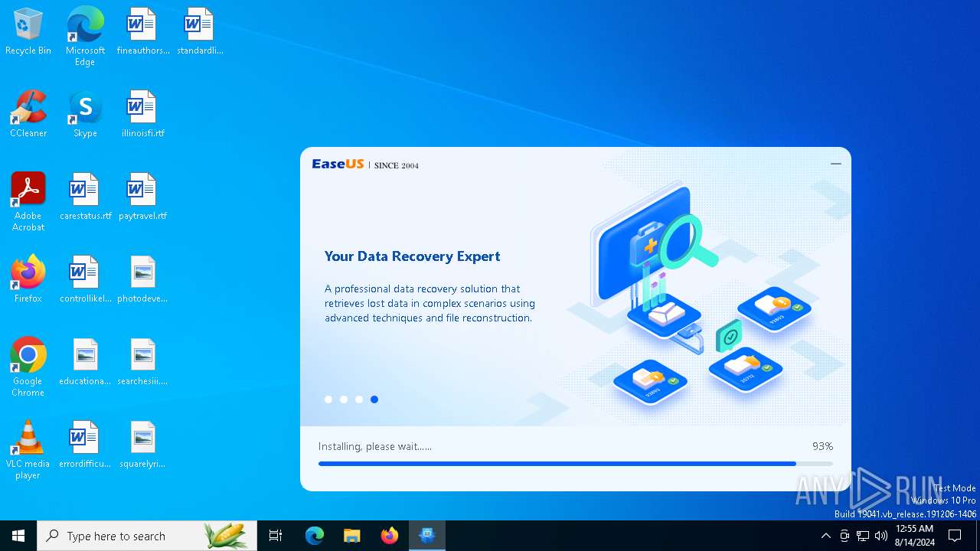The width and height of the screenshot is (980, 551).
Task: Go to the first installer slide dot
Action: (x=328, y=399)
